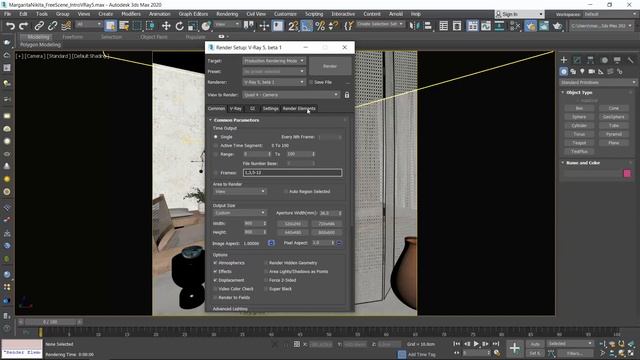Click the Mirror tool icon

click(x=414, y=26)
